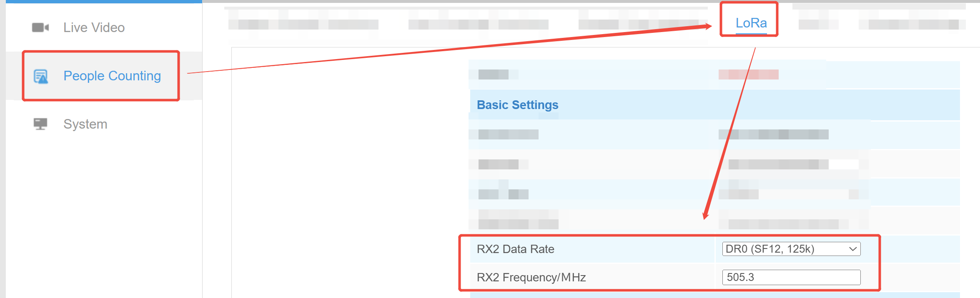Click the Basic Settings section header
Image resolution: width=980 pixels, height=298 pixels.
tap(517, 105)
